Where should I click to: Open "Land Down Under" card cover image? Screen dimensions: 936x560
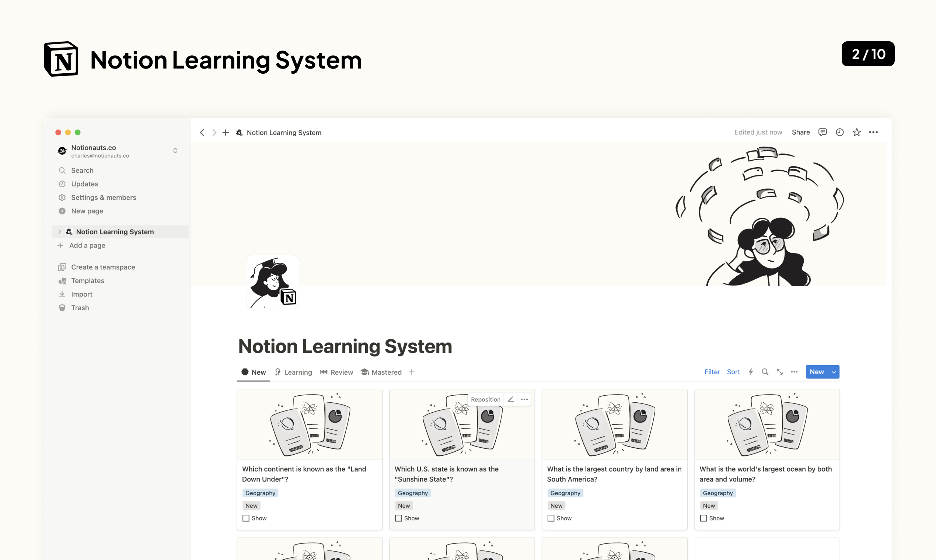click(310, 424)
